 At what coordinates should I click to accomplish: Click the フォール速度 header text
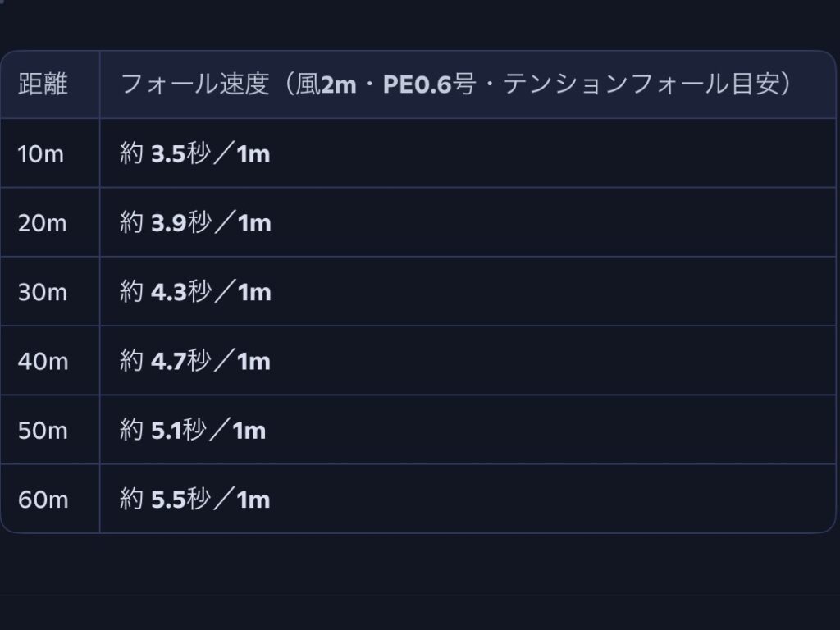[195, 84]
